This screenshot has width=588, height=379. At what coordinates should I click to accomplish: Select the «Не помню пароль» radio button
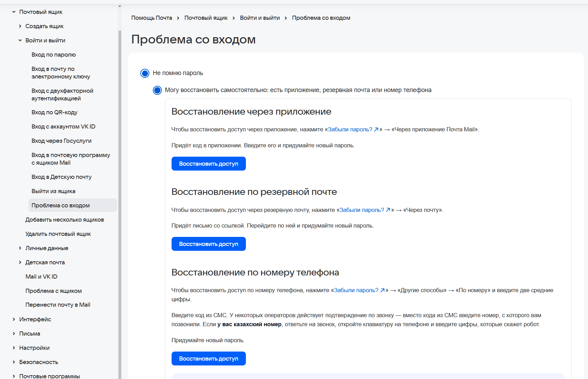pyautogui.click(x=144, y=73)
